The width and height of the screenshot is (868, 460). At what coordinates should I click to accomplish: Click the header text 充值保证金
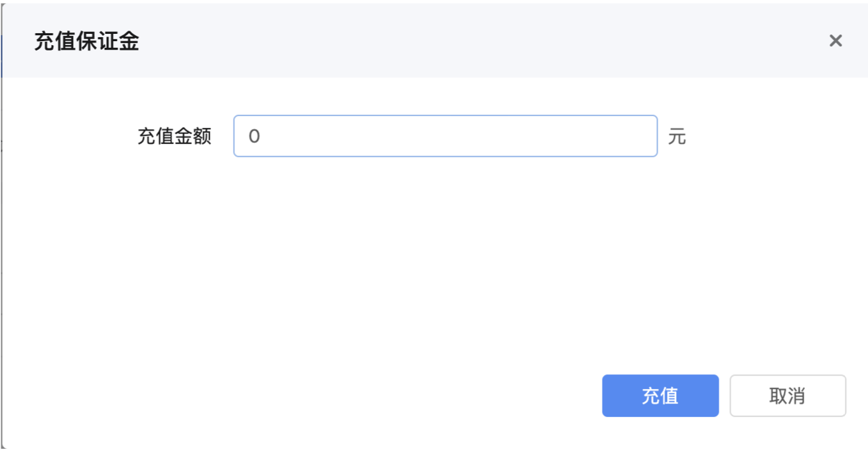pyautogui.click(x=86, y=42)
